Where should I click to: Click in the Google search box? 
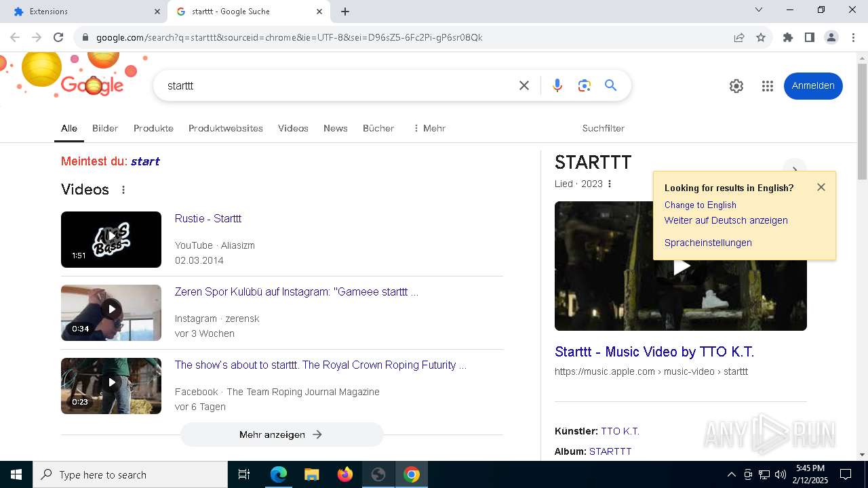tap(336, 86)
